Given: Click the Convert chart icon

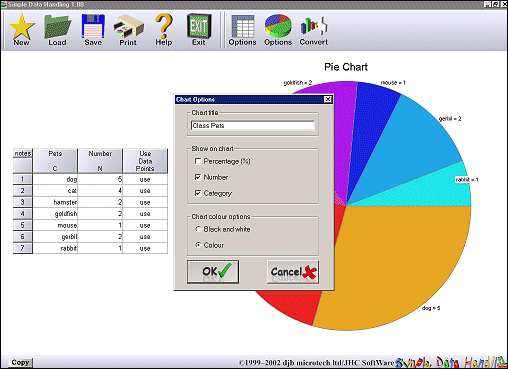Looking at the screenshot, I should [314, 30].
